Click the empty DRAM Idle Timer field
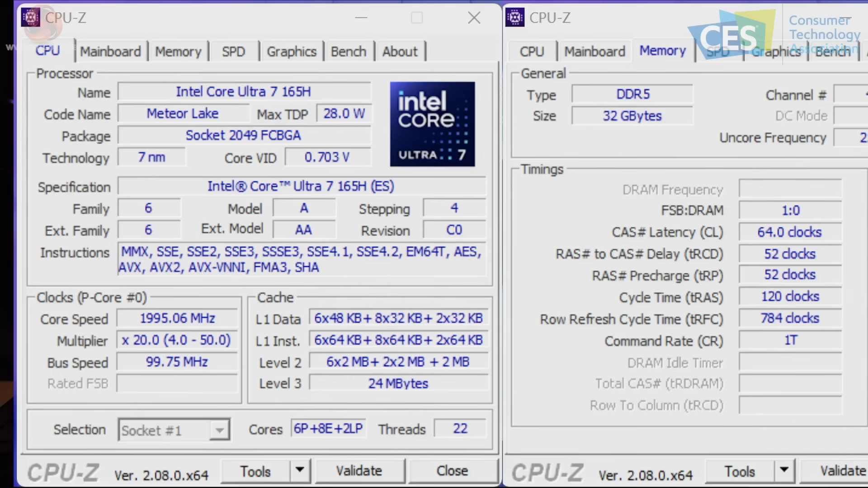This screenshot has height=488, width=868. coord(791,362)
